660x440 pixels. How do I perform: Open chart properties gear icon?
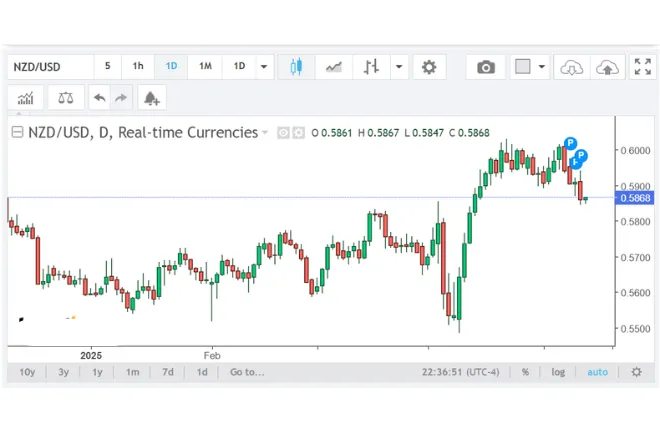pyautogui.click(x=429, y=67)
